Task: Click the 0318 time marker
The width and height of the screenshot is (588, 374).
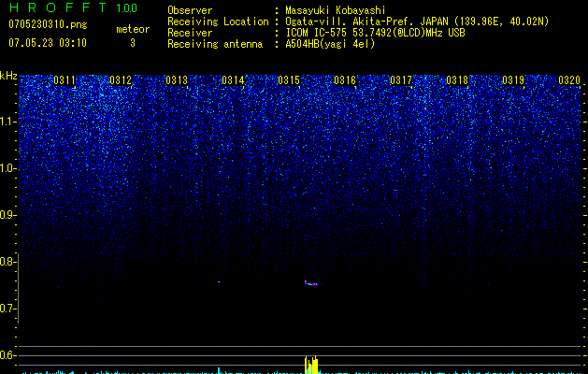Action: click(x=457, y=80)
